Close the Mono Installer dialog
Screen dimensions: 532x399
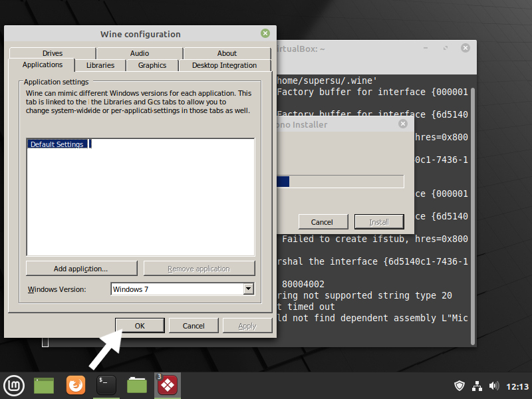tap(403, 124)
